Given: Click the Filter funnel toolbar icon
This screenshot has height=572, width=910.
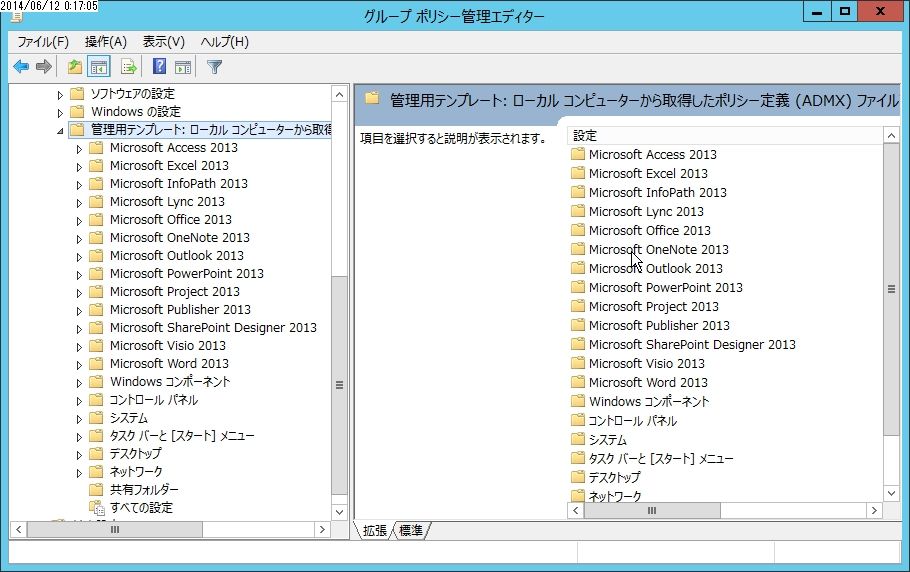Looking at the screenshot, I should click(x=214, y=67).
